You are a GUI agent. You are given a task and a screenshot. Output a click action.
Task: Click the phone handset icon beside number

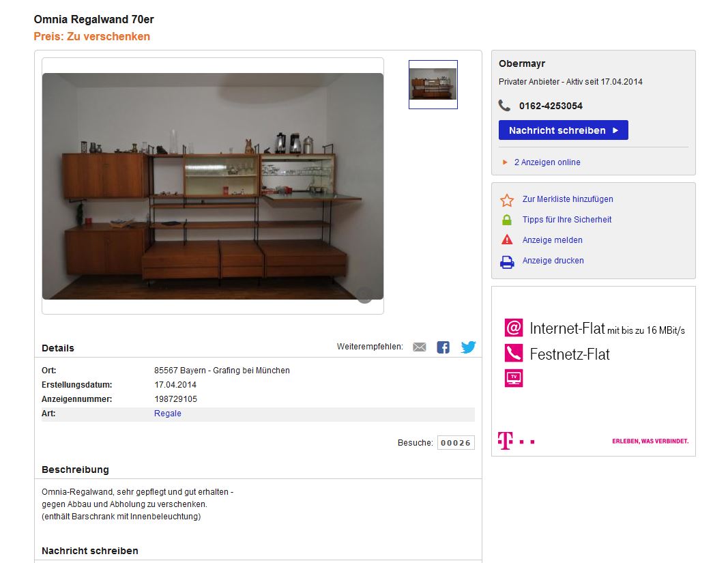tap(504, 106)
